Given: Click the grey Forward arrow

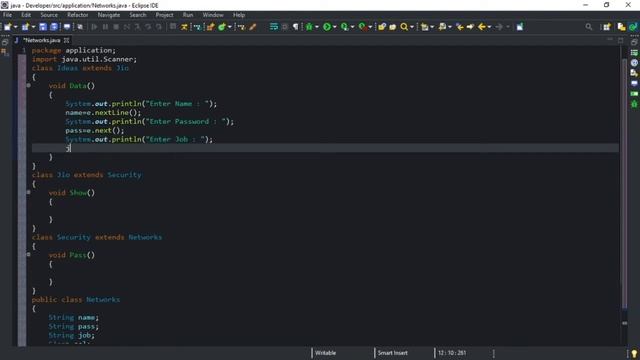Looking at the screenshot, I should [x=499, y=27].
